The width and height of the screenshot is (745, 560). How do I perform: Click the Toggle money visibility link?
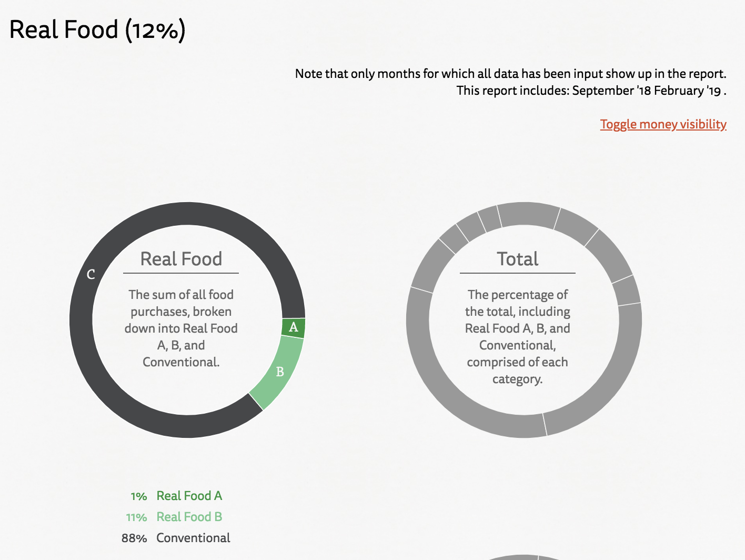[x=663, y=124]
